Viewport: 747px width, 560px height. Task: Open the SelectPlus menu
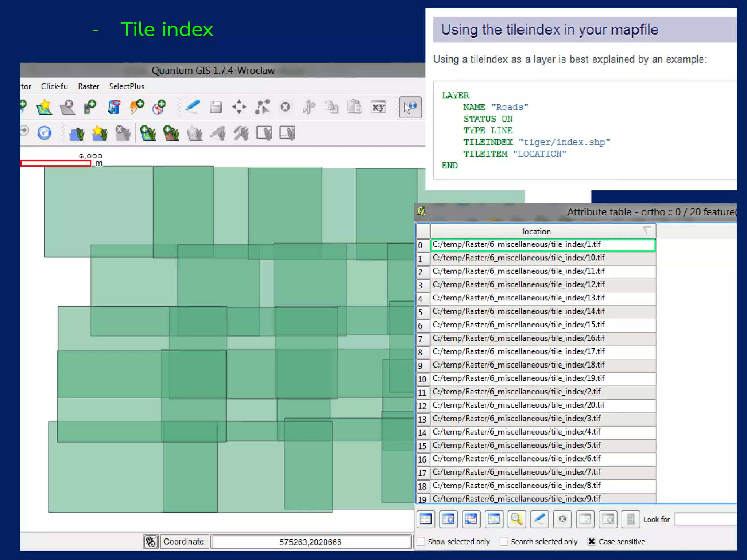click(x=127, y=86)
